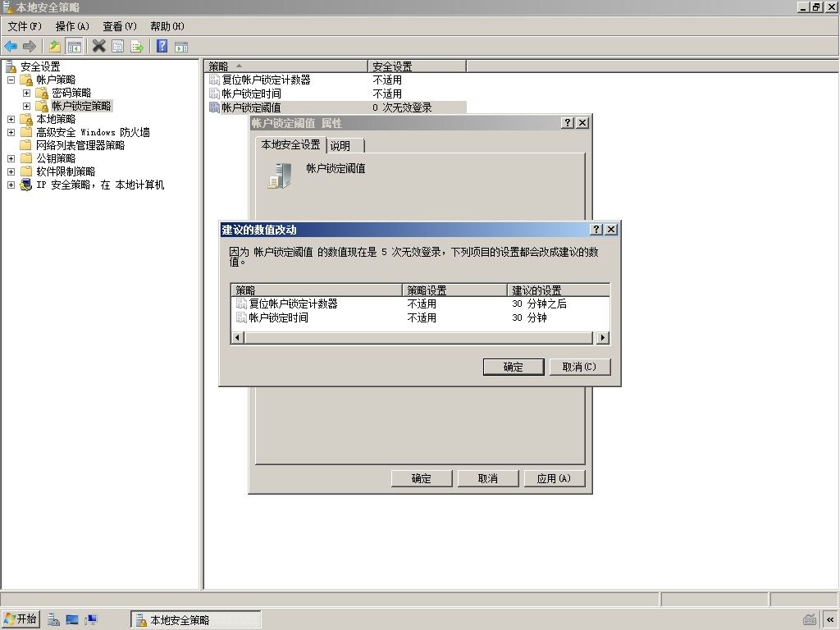The height and width of the screenshot is (630, 840).
Task: Expand the 公钥策略 tree node
Action: 11,158
